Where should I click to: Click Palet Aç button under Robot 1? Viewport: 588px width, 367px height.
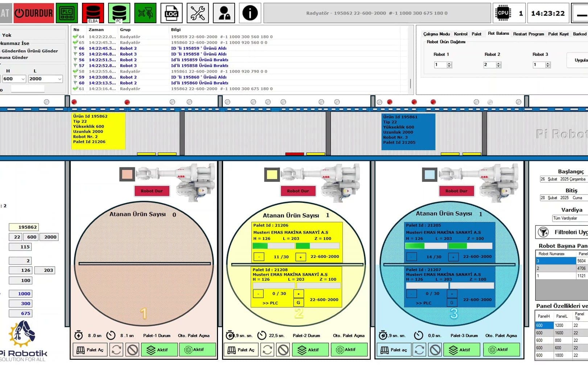point(90,350)
